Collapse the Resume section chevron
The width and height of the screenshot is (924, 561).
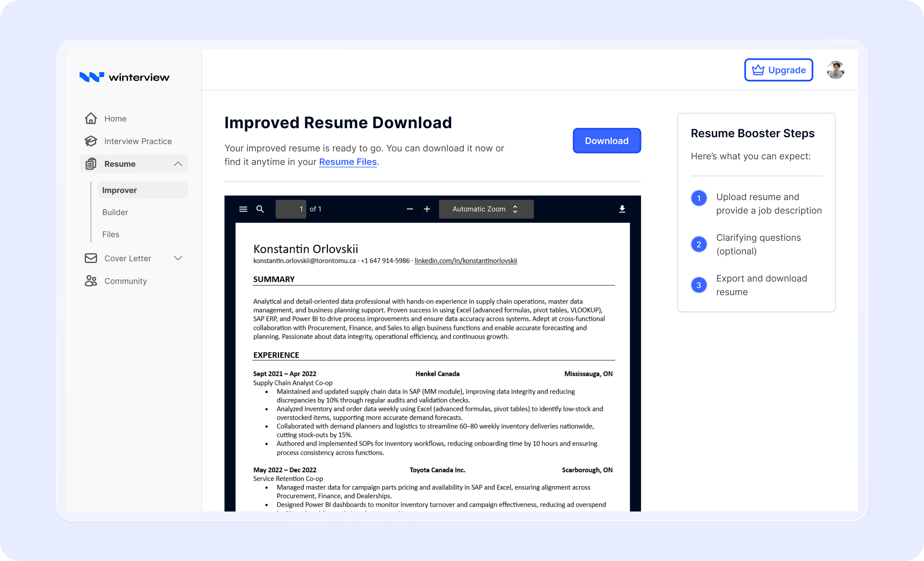tap(178, 164)
